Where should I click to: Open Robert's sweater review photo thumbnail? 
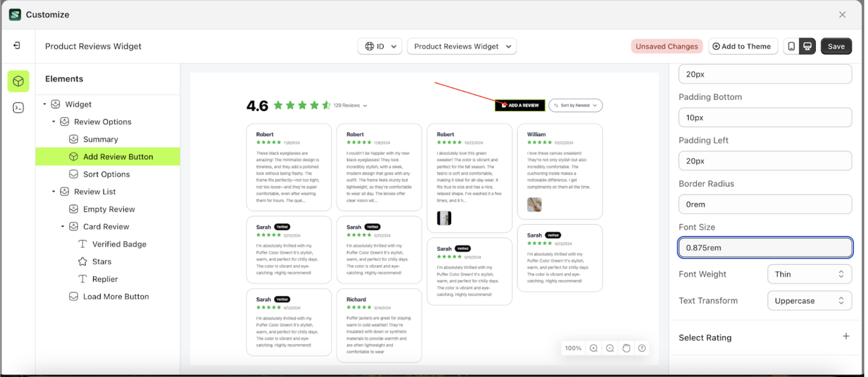444,218
